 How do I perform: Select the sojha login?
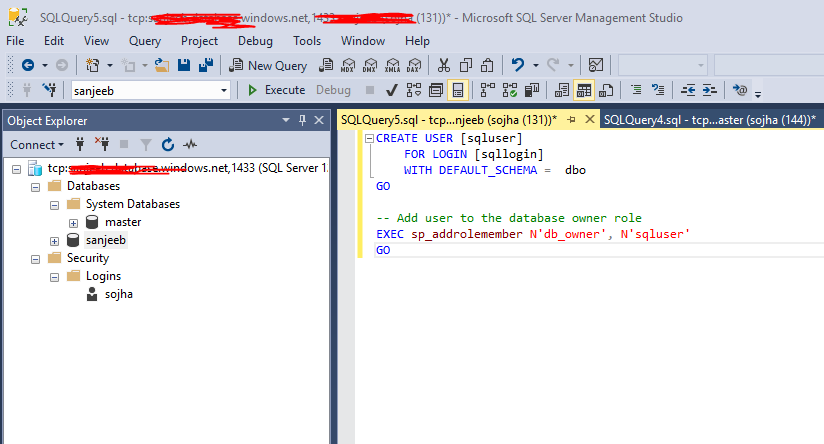tap(118, 294)
